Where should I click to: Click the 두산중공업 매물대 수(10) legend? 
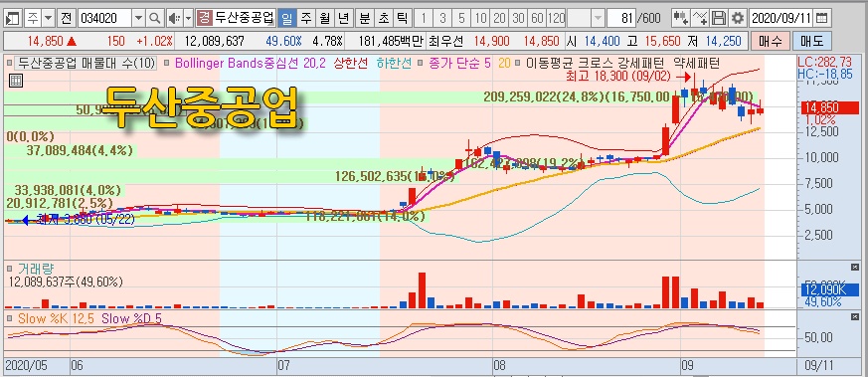coord(86,63)
